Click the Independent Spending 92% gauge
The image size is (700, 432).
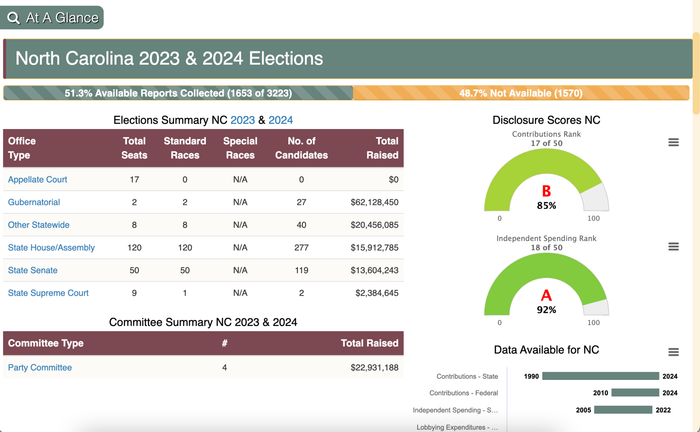pos(546,285)
